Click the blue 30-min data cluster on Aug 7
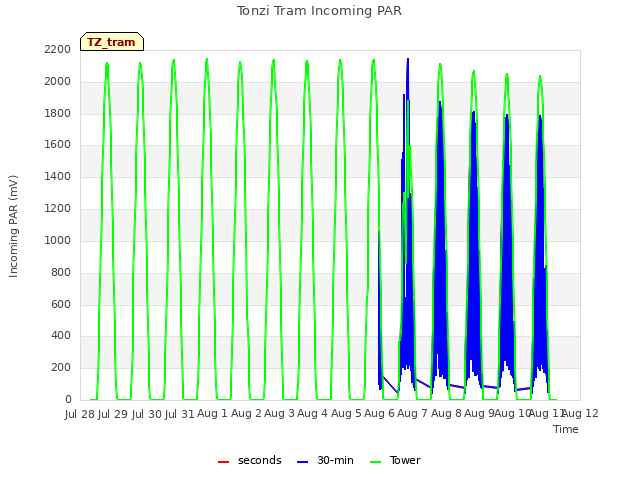Image resolution: width=640 pixels, height=480 pixels. [x=440, y=245]
